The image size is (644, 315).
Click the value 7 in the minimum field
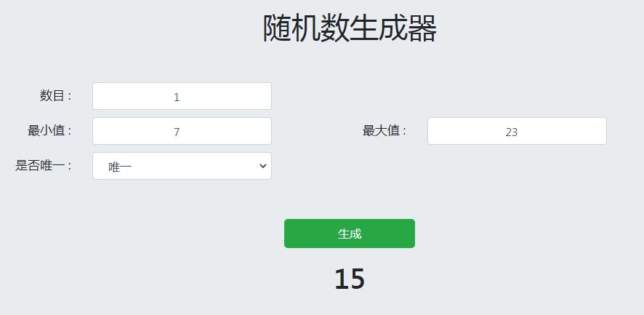click(x=177, y=132)
